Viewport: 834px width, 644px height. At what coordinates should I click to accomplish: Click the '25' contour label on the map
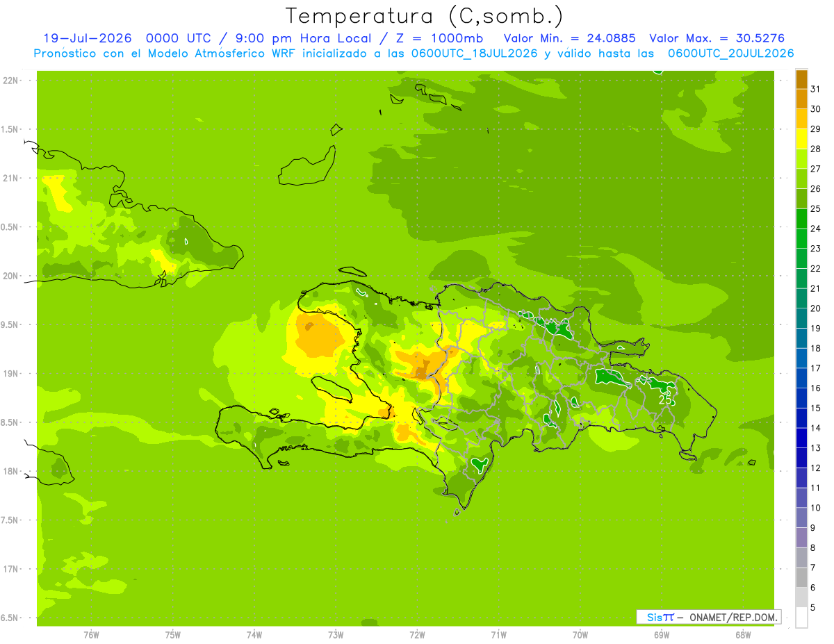(665, 399)
